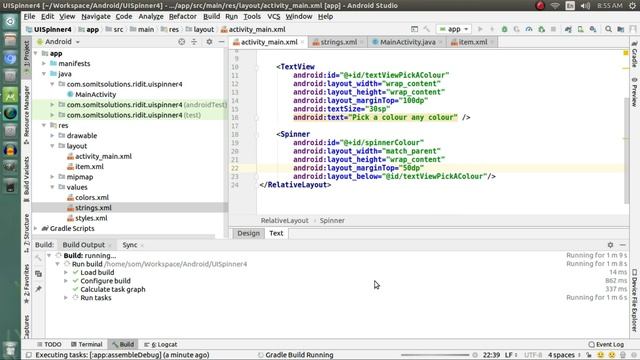Hide the Project panel with minus icon
This screenshot has height=360, width=640.
click(x=221, y=42)
